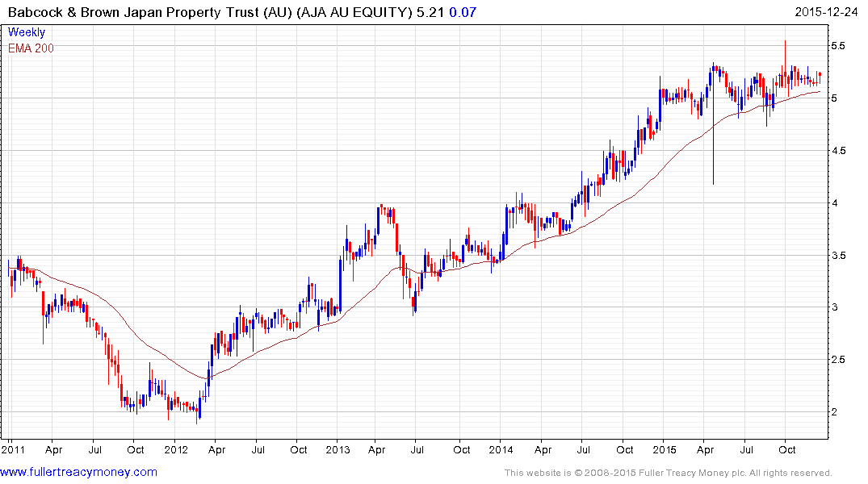Click the tall upper wick spike near October 2015
868x484 pixels.
pos(785,56)
